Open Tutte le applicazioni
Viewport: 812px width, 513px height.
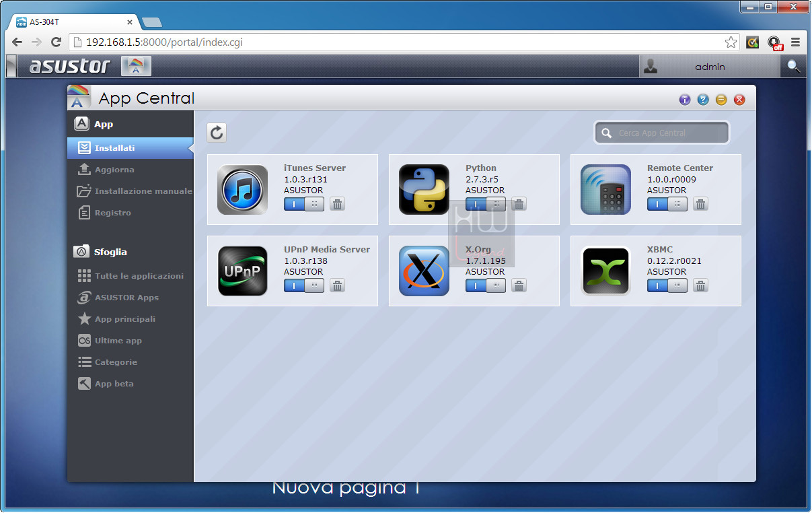click(131, 276)
